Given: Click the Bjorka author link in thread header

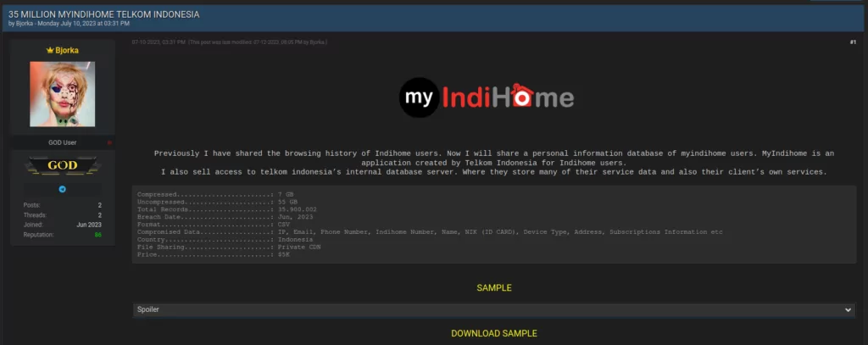Looking at the screenshot, I should pyautogui.click(x=24, y=24).
